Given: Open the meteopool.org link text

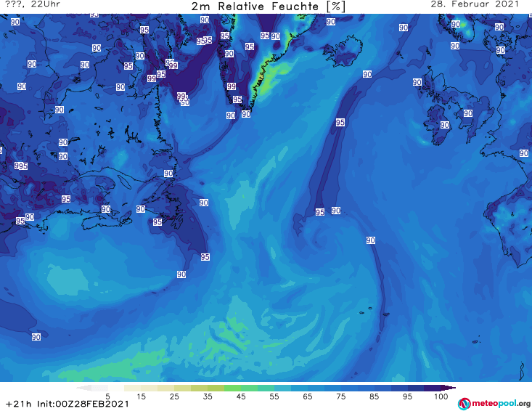Looking at the screenshot, I should pos(501,403).
